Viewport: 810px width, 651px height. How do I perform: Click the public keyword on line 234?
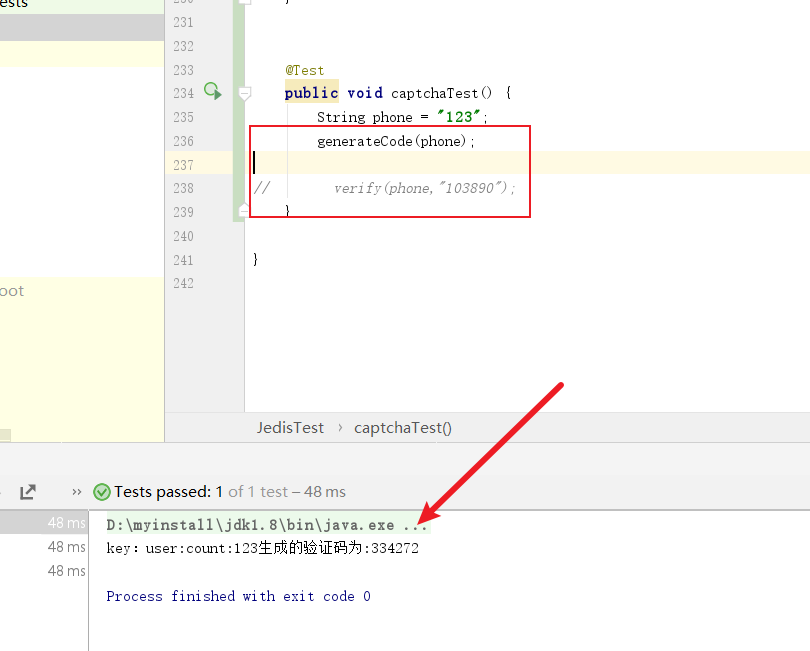[x=311, y=93]
